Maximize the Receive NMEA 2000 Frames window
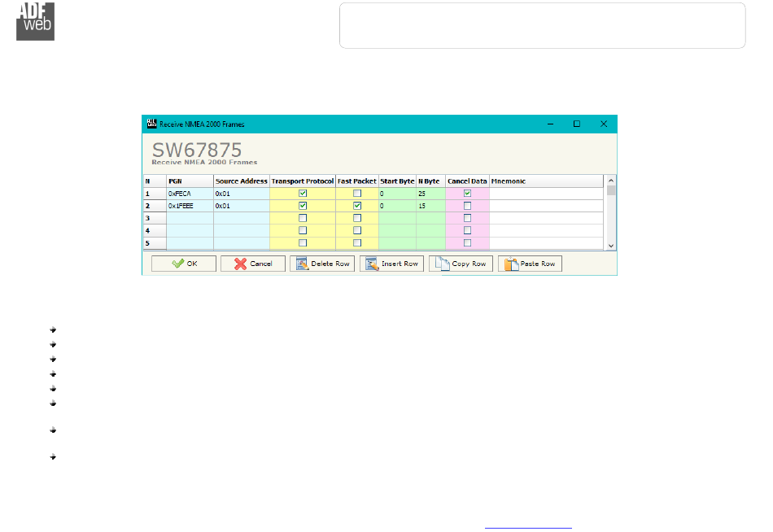 (577, 124)
